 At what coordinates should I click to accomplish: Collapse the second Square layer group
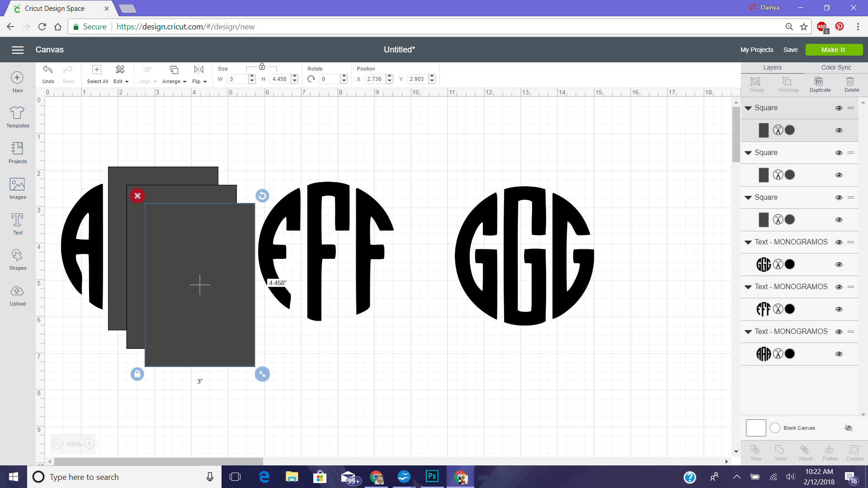[x=748, y=153]
